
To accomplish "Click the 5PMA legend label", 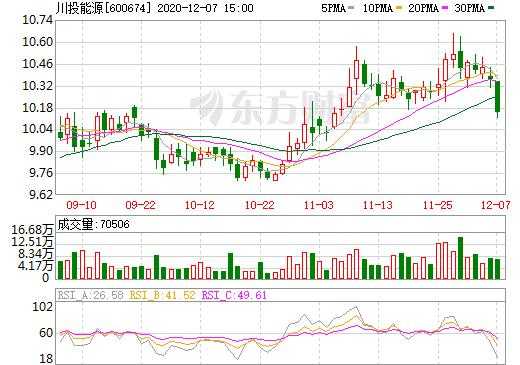I will (333, 8).
